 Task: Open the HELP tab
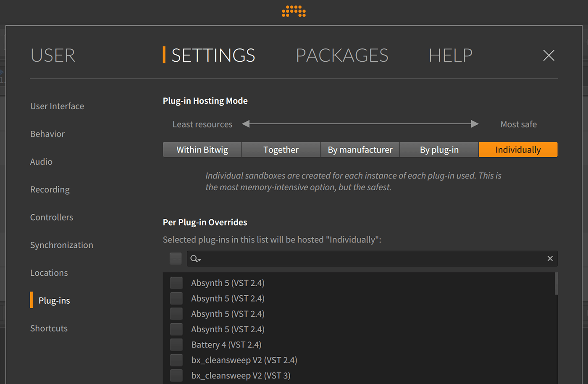(x=450, y=55)
